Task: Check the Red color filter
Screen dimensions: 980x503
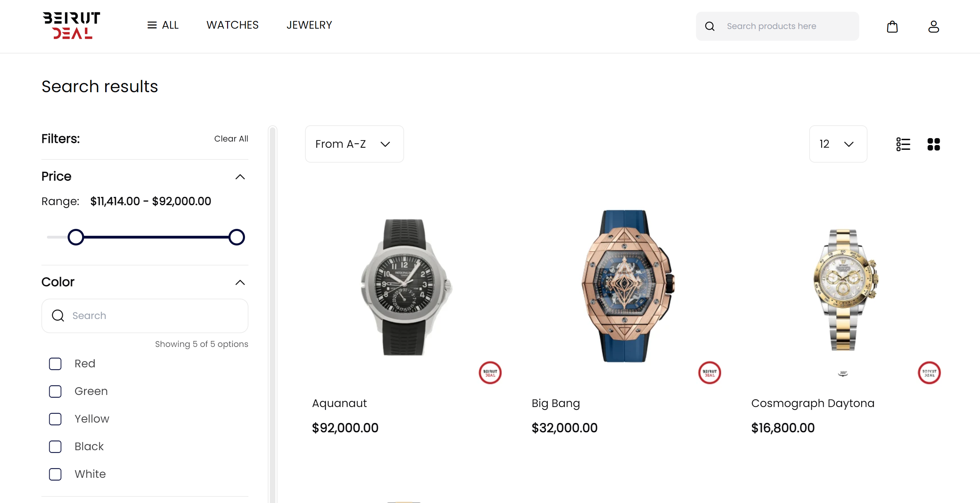Action: tap(55, 364)
